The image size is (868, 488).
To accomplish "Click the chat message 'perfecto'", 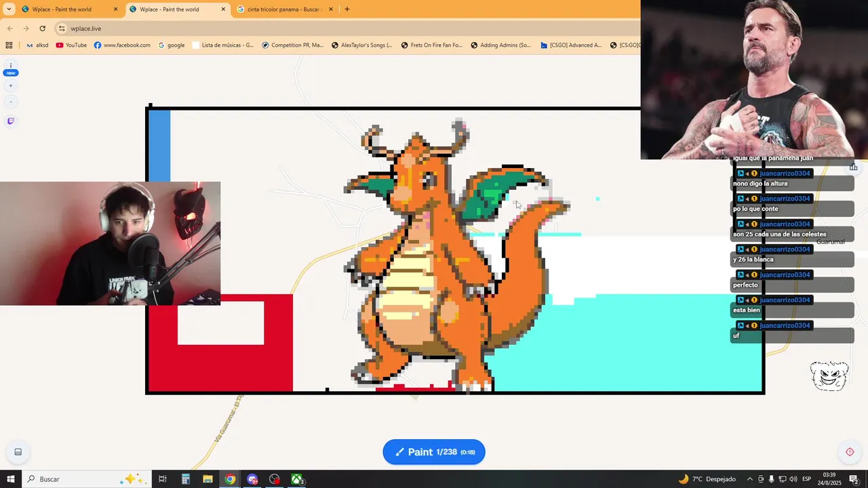I will point(745,285).
